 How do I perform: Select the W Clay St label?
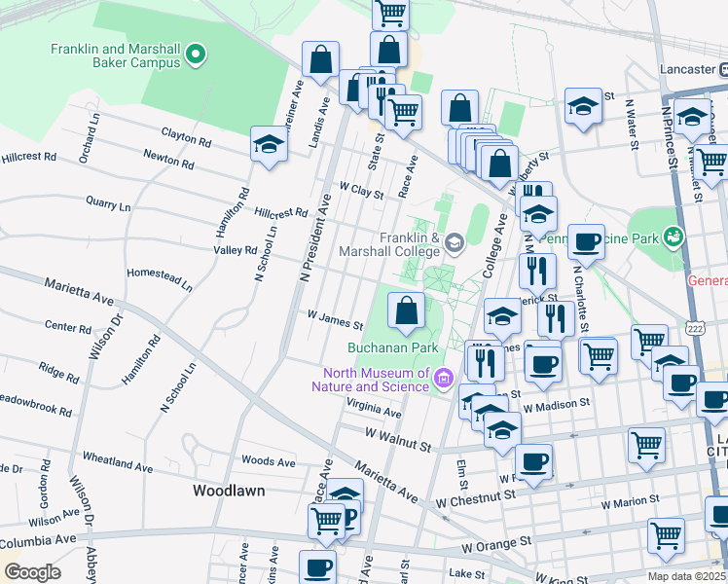tap(362, 191)
